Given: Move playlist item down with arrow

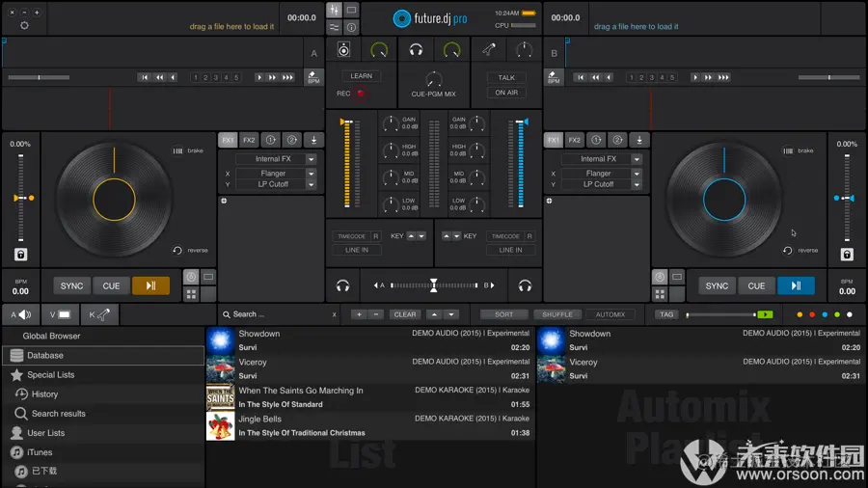Looking at the screenshot, I should [x=451, y=314].
